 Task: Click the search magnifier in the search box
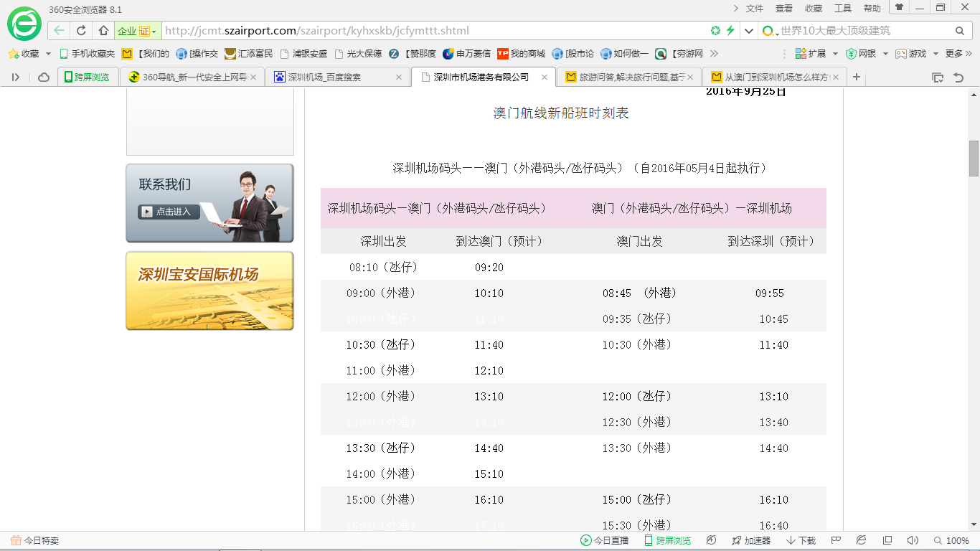click(960, 31)
